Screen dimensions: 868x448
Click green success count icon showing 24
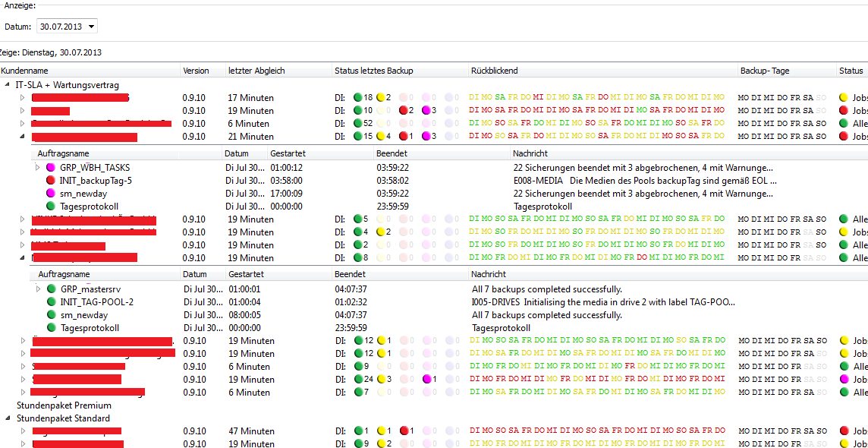(358, 379)
